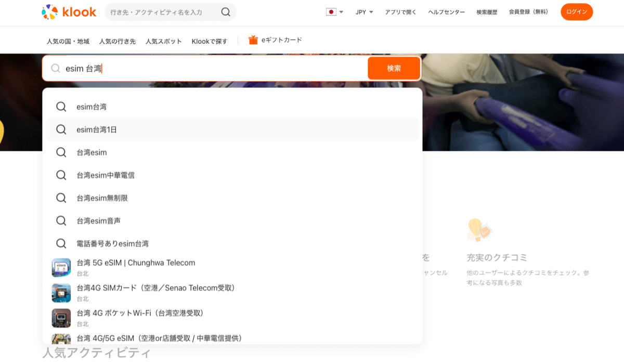
Task: Open the JPY currency dropdown
Action: (x=364, y=12)
